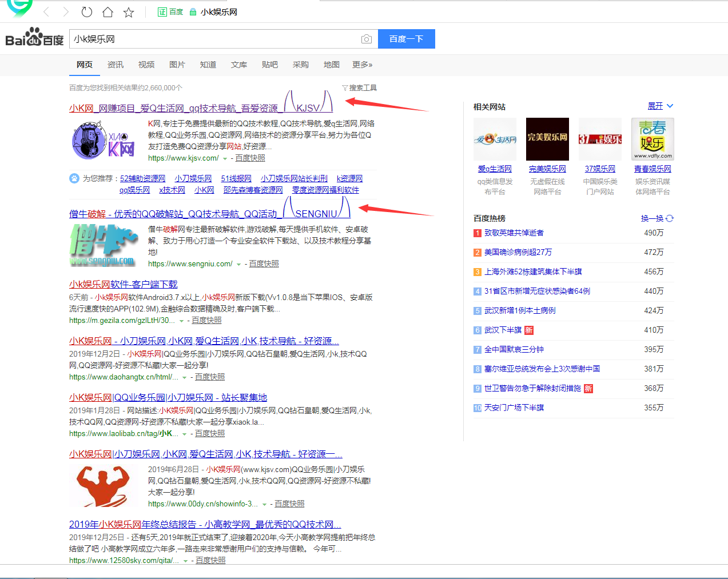Open the 更多» tab menu

click(x=363, y=65)
